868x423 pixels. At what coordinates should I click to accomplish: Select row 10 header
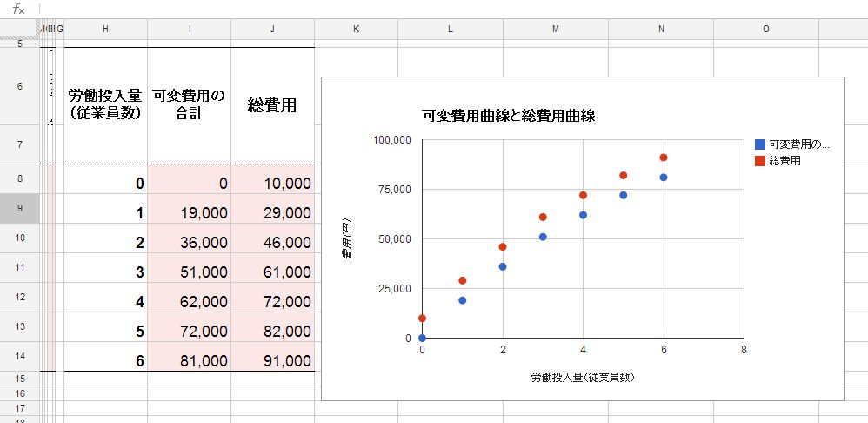point(20,238)
